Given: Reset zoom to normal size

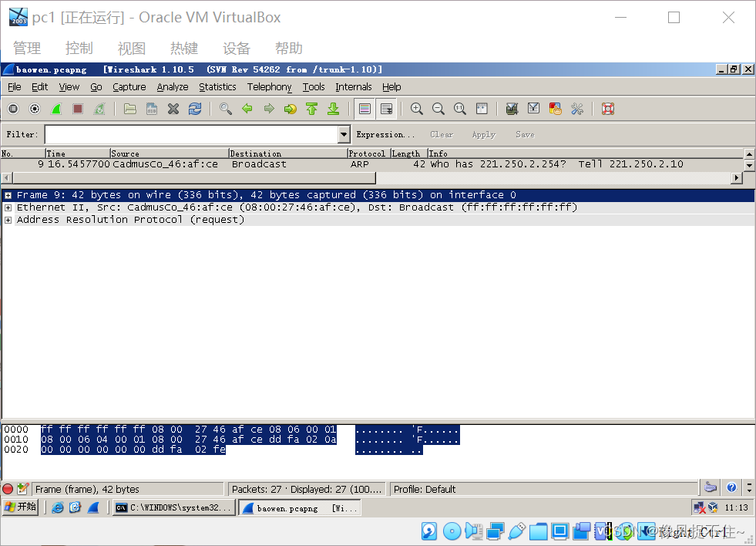Looking at the screenshot, I should point(460,109).
